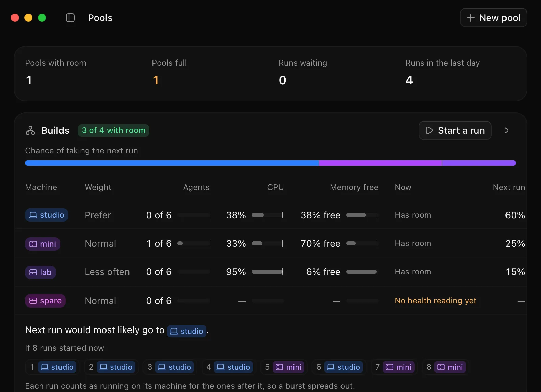Click the blue studio segment of chance bar
The image size is (541, 392).
pyautogui.click(x=172, y=163)
